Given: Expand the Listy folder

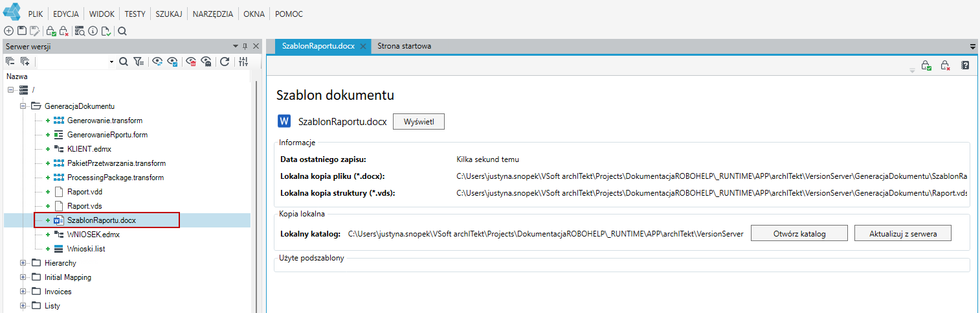Looking at the screenshot, I should click(23, 306).
